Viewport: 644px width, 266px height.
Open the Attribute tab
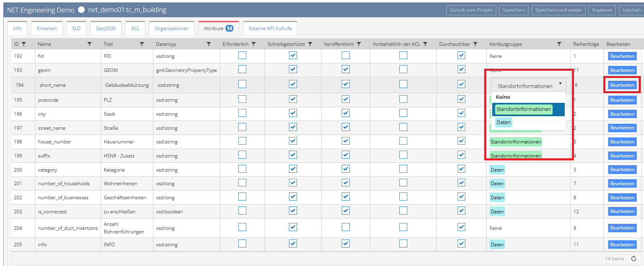(x=219, y=28)
